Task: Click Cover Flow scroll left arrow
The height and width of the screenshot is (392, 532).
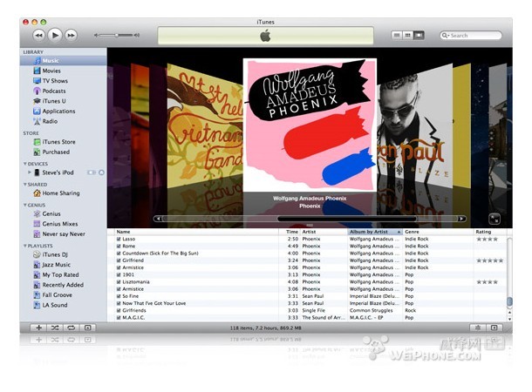Action: pos(158,219)
